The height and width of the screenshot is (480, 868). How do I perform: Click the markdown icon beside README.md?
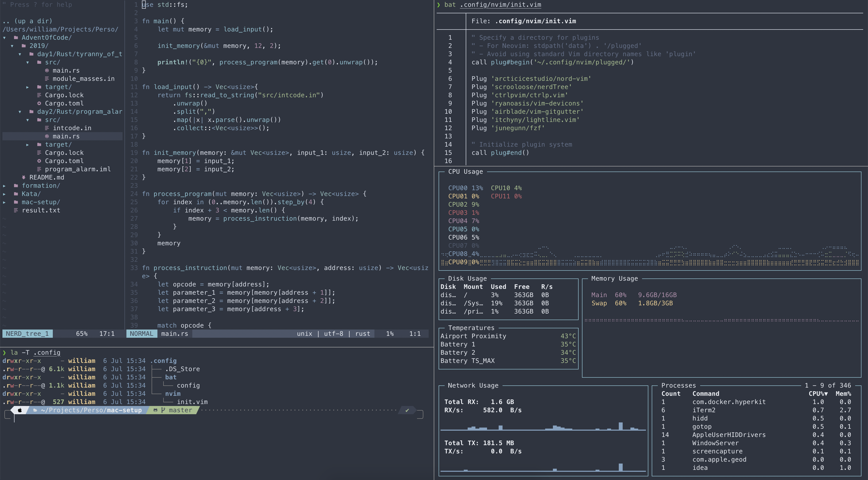pos(23,177)
